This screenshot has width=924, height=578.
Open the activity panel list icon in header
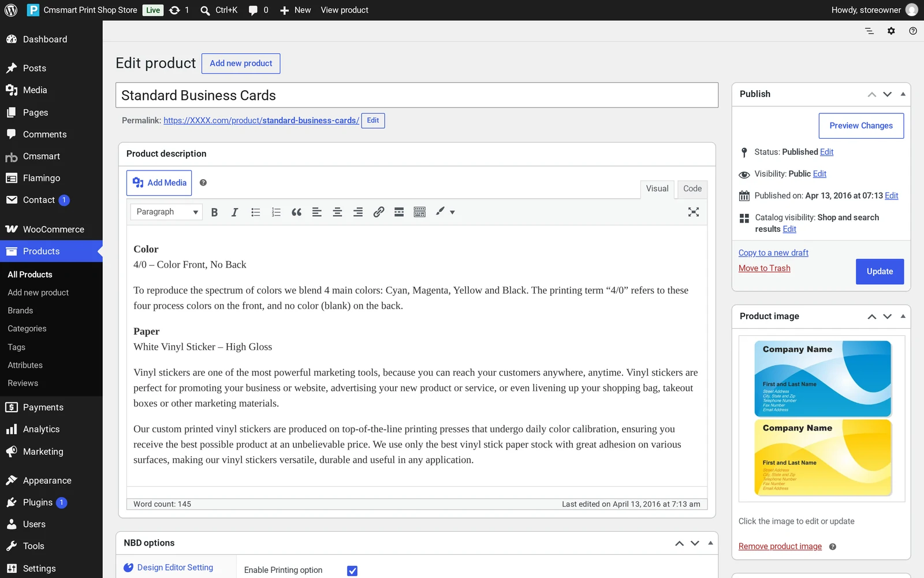click(x=869, y=31)
